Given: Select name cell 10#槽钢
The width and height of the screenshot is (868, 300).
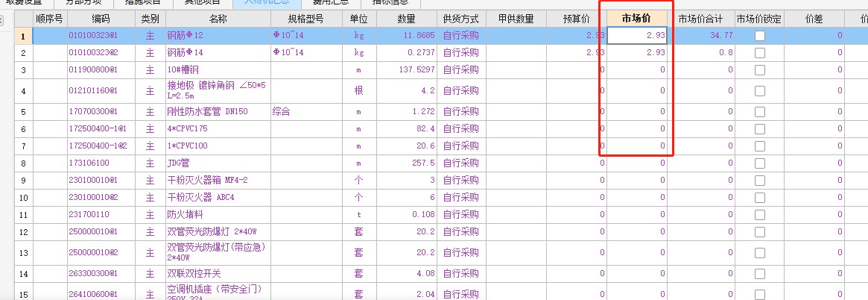Looking at the screenshot, I should point(218,70).
